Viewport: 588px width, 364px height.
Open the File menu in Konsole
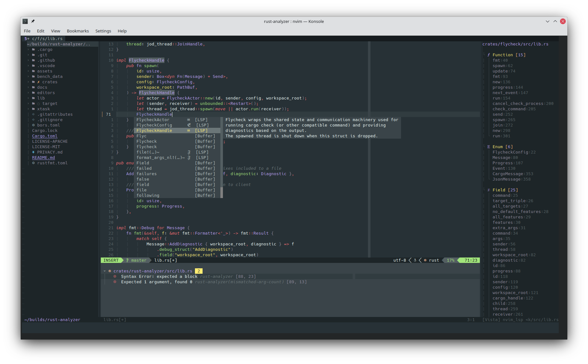coord(27,31)
